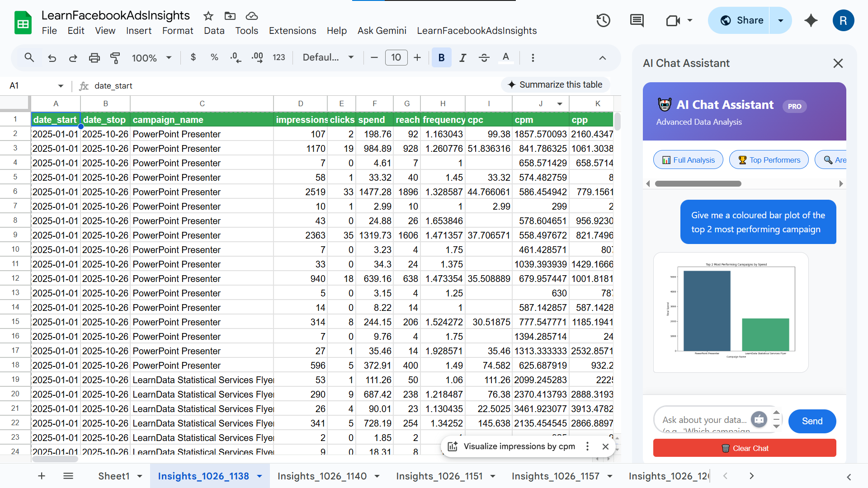The height and width of the screenshot is (488, 868).
Task: Open Insights_1026_1140 sheet tab menu arrow
Action: 377,476
